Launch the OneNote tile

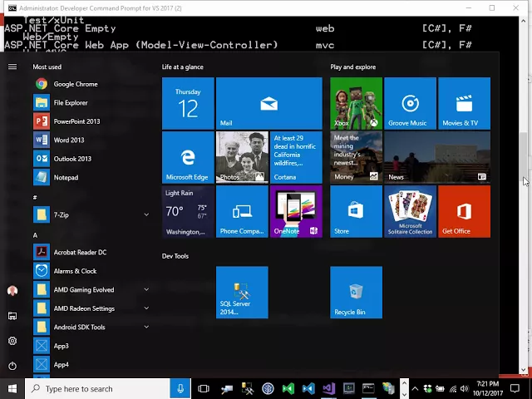[296, 211]
